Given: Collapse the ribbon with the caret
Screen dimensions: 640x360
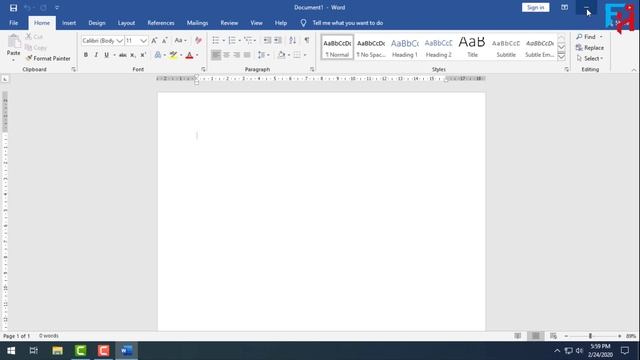Looking at the screenshot, I should [634, 70].
